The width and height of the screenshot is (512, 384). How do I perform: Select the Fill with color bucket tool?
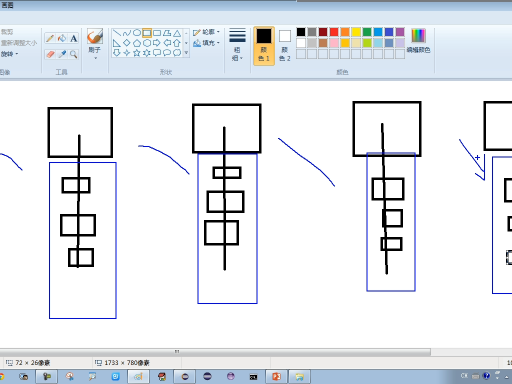coord(62,38)
